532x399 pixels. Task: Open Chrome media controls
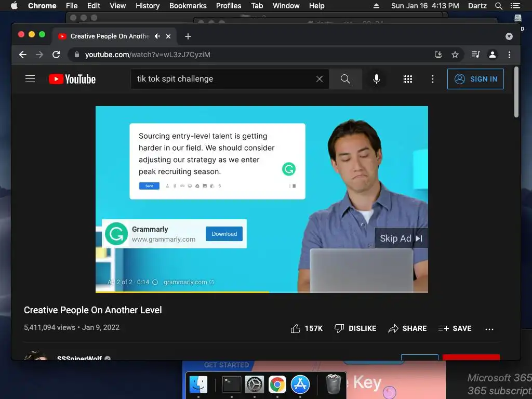coord(475,55)
